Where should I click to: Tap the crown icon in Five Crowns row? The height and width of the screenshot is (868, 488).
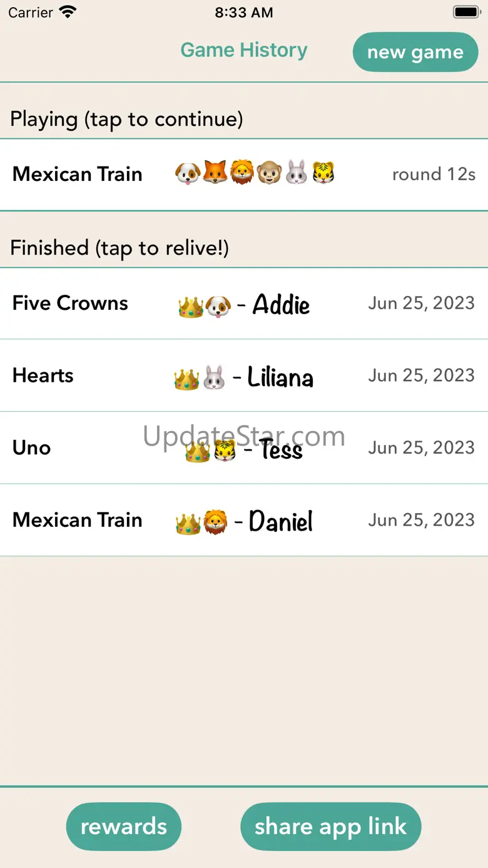[191, 306]
